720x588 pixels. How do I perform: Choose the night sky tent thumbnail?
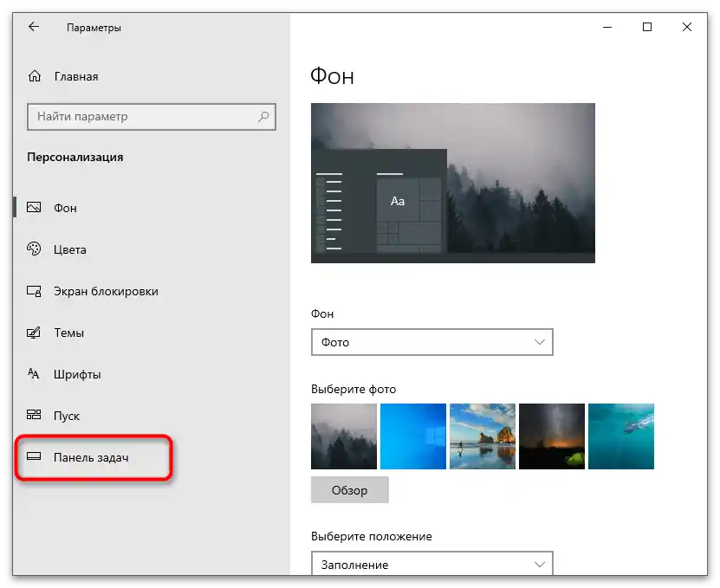pos(552,436)
